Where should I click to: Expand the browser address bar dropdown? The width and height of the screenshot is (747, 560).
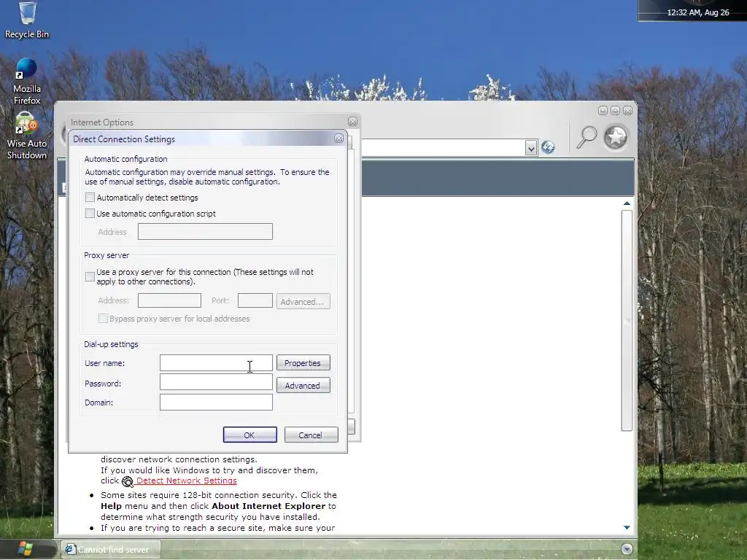pos(531,148)
